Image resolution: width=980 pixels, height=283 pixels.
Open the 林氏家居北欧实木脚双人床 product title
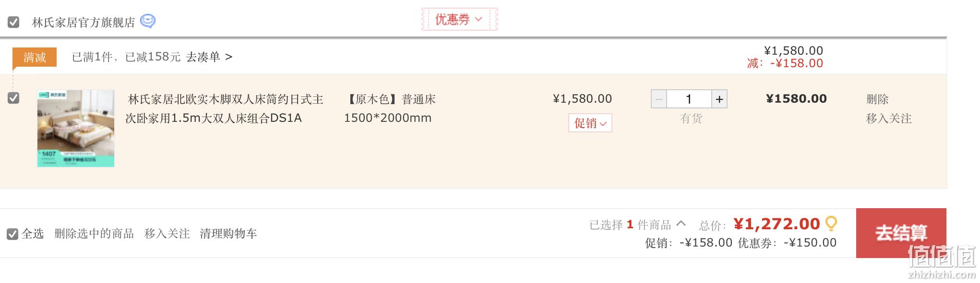coord(224,109)
